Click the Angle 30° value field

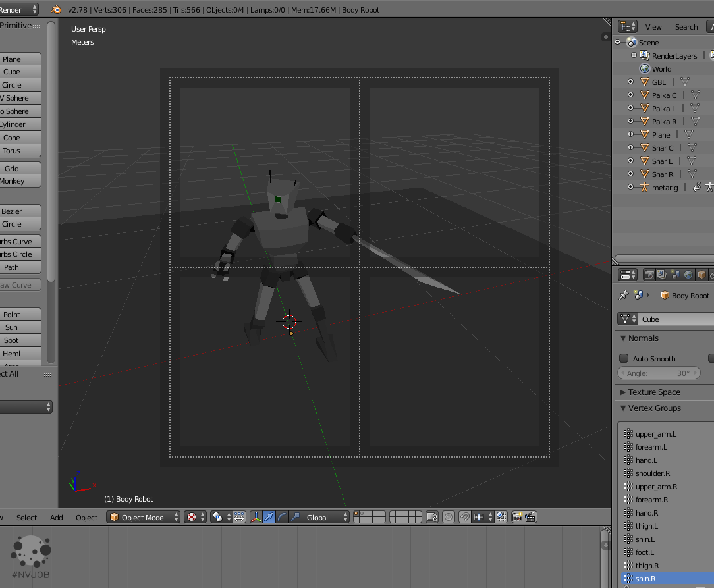tap(659, 373)
